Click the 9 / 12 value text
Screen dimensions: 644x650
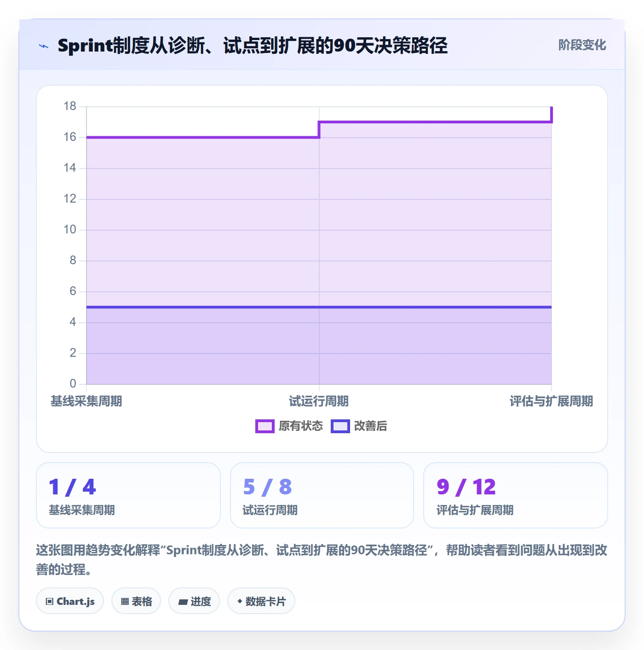466,487
